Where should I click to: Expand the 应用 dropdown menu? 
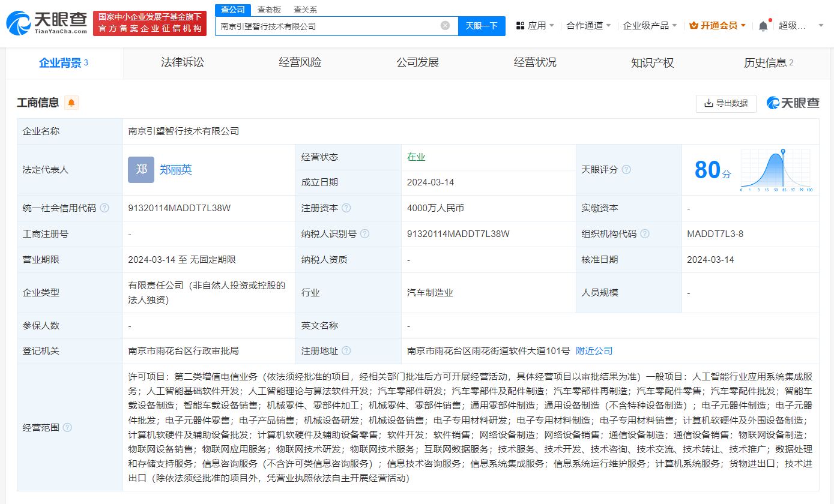536,26
